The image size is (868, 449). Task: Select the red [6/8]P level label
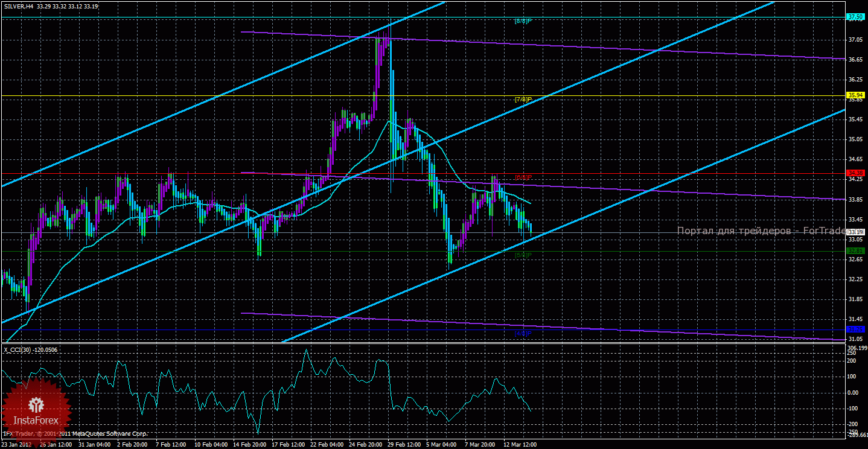(523, 177)
